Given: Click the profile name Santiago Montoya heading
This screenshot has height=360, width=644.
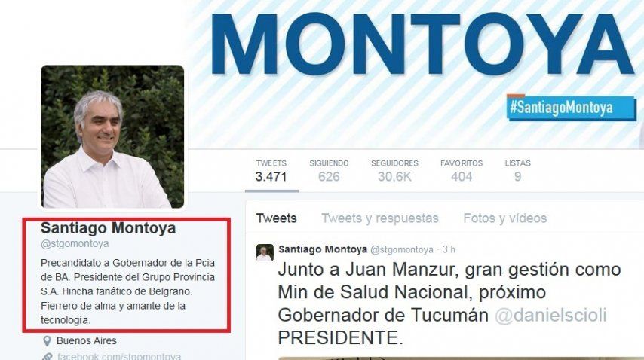Looking at the screenshot, I should [x=109, y=228].
